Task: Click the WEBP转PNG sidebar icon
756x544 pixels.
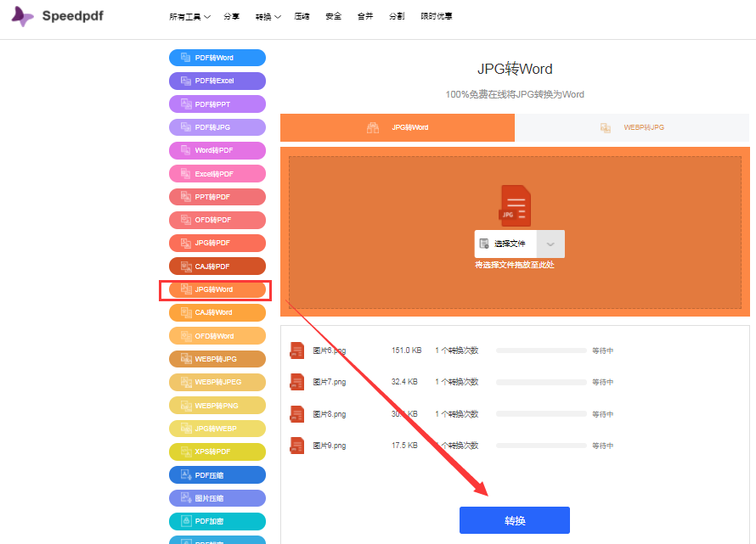Action: (x=186, y=405)
